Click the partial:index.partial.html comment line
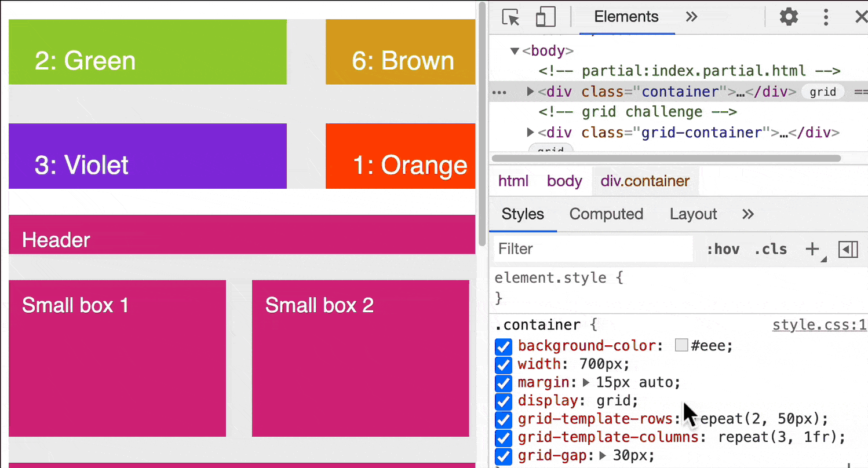 (x=690, y=71)
